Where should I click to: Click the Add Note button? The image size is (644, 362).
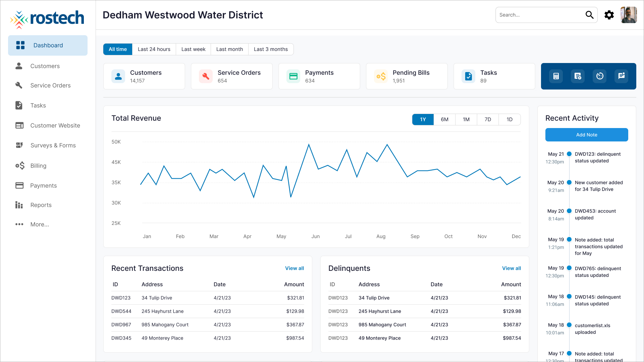[587, 135]
